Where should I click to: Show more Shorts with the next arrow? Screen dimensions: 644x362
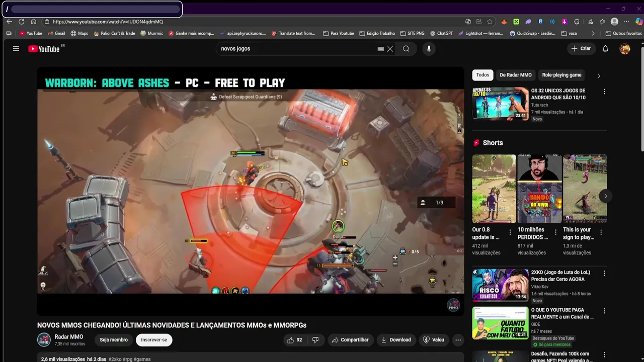click(x=605, y=196)
